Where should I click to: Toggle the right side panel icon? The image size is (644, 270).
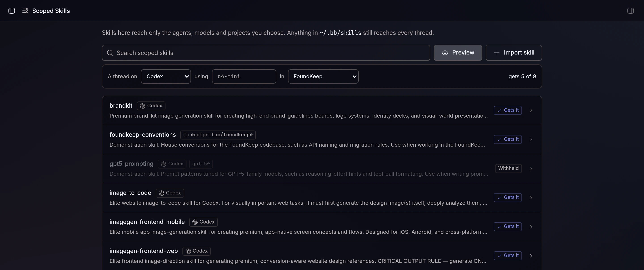pos(631,11)
